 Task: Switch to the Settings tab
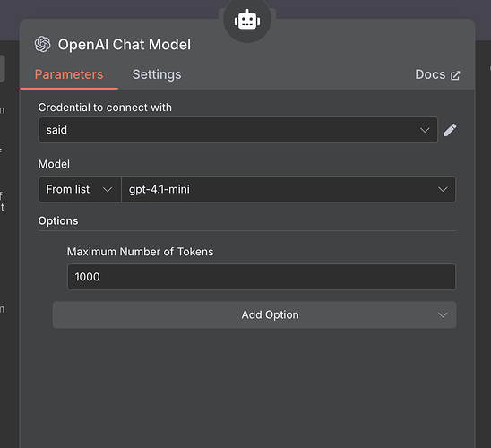157,74
